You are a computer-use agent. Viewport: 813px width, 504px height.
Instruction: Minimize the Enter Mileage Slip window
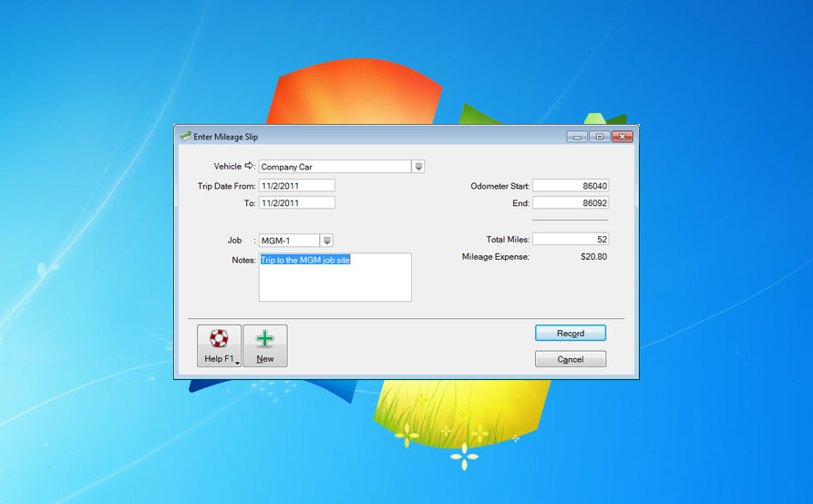577,137
